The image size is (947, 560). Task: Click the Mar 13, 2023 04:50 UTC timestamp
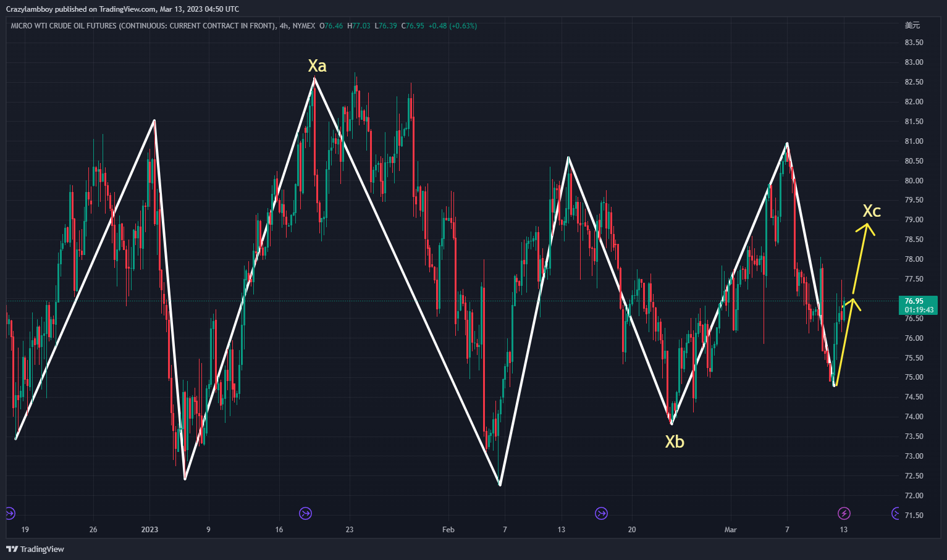click(200, 9)
